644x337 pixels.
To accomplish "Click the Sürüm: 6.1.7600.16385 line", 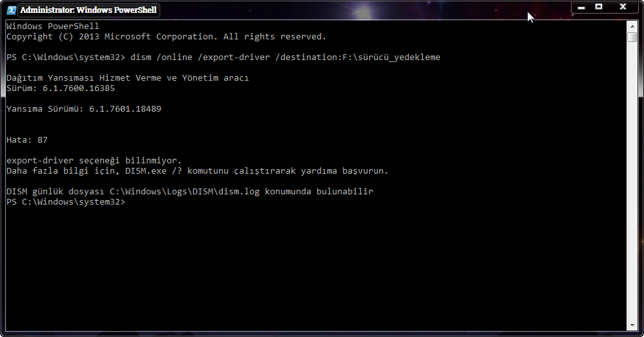I will pos(61,88).
